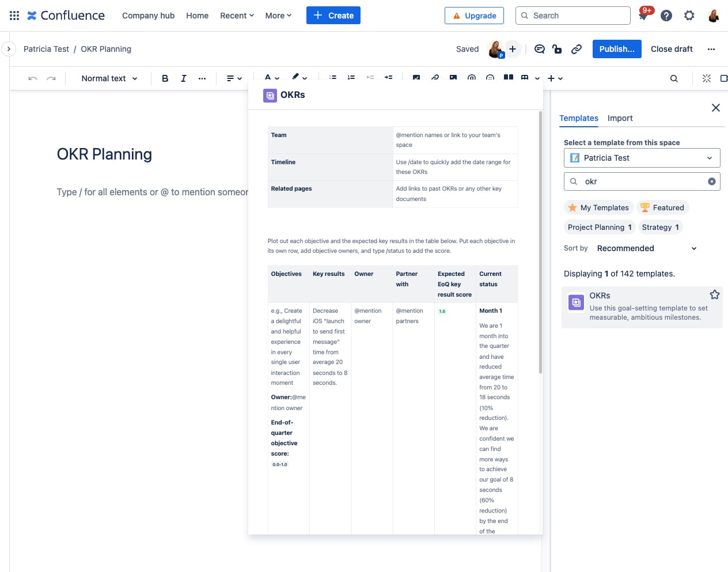
Task: Open the table options dropdown arrow
Action: (537, 78)
